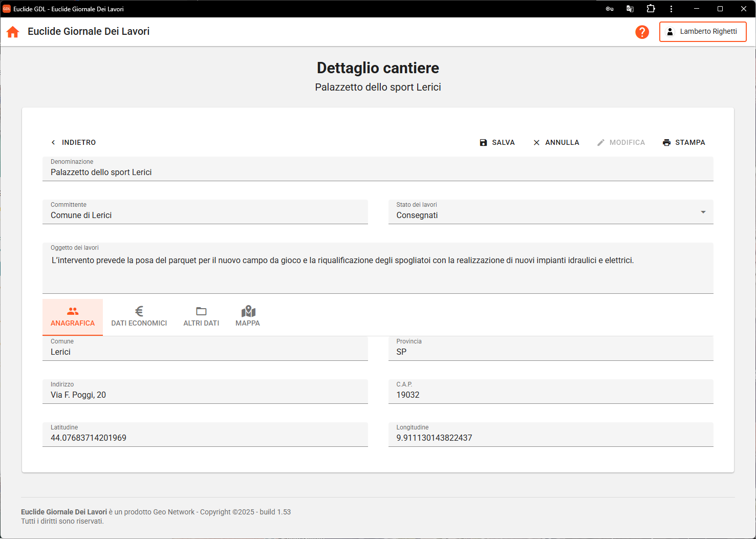Click the Latitudine input field
756x539 pixels.
(205, 438)
